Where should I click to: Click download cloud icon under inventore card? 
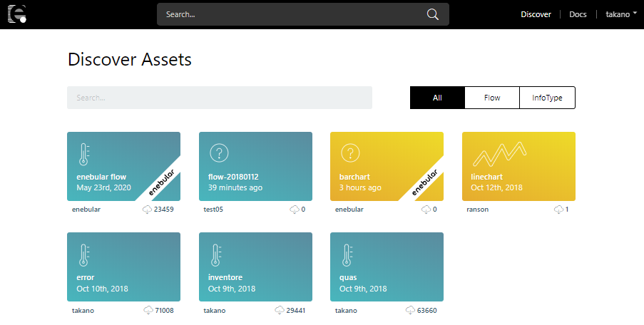click(279, 311)
